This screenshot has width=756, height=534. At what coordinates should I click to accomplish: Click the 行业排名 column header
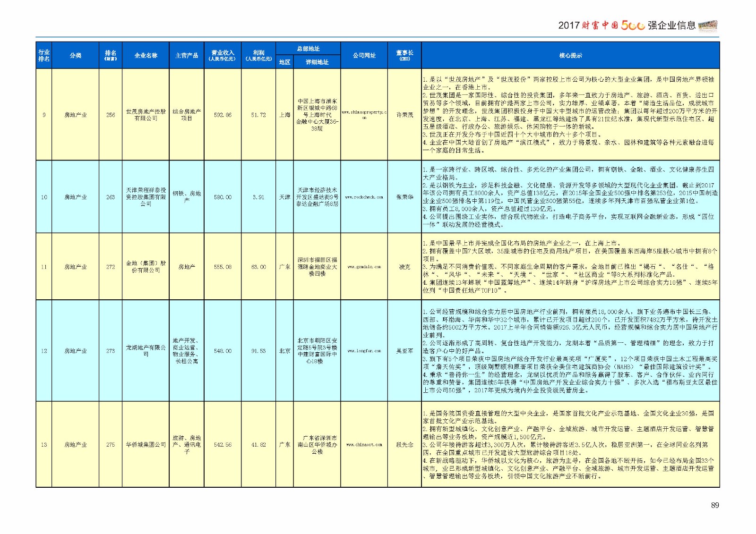point(44,55)
